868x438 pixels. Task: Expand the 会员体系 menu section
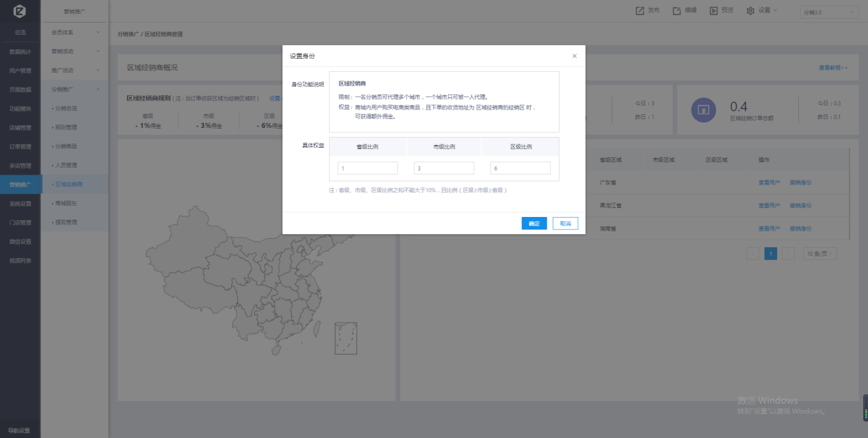click(98, 32)
